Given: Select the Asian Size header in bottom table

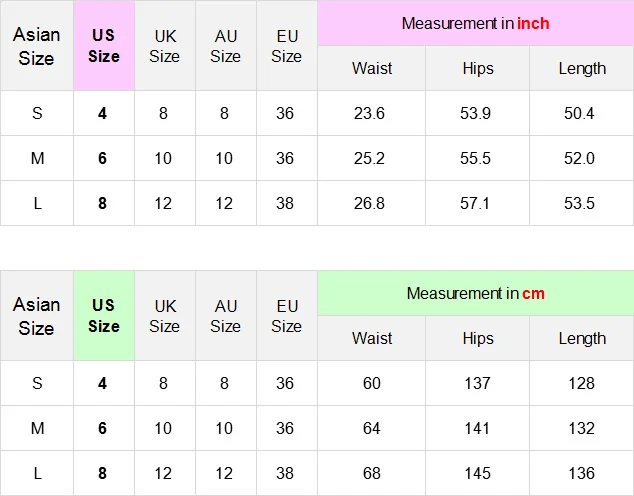Looking at the screenshot, I should click(x=36, y=316).
